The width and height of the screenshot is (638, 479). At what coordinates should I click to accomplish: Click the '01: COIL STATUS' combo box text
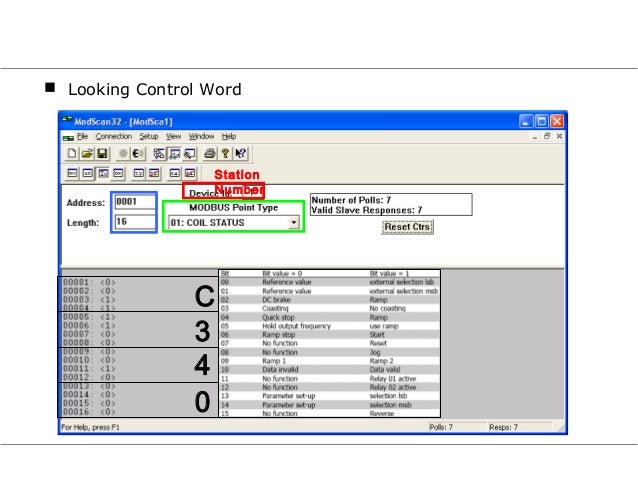pyautogui.click(x=208, y=223)
